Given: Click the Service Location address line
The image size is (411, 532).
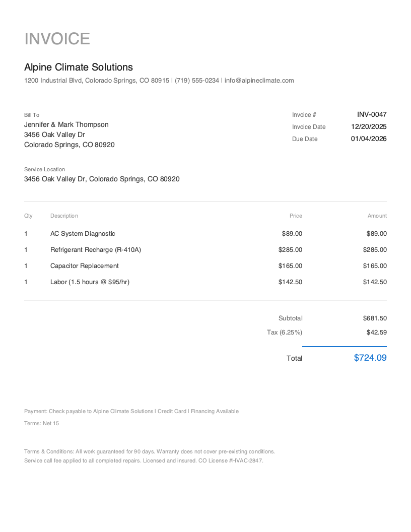Looking at the screenshot, I should coord(102,179).
